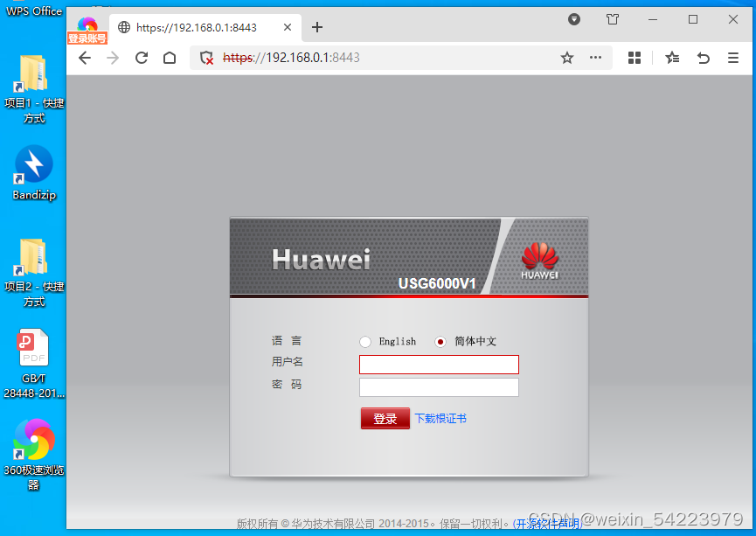
Task: Click the 下载根证书 download root certificate link
Action: [440, 418]
